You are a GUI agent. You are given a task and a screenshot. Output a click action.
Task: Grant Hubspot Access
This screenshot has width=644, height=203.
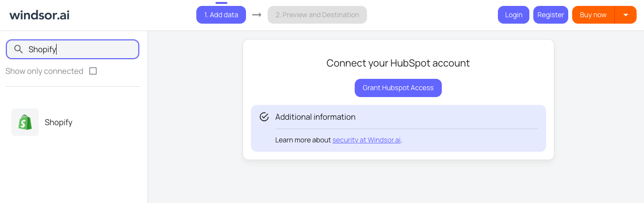point(398,88)
